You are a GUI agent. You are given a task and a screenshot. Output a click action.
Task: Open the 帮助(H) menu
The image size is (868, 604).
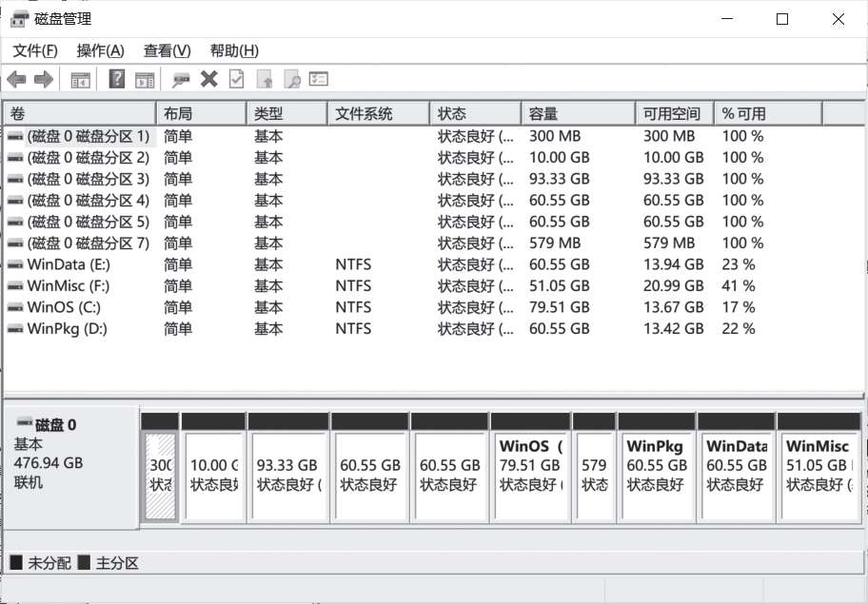pyautogui.click(x=234, y=50)
